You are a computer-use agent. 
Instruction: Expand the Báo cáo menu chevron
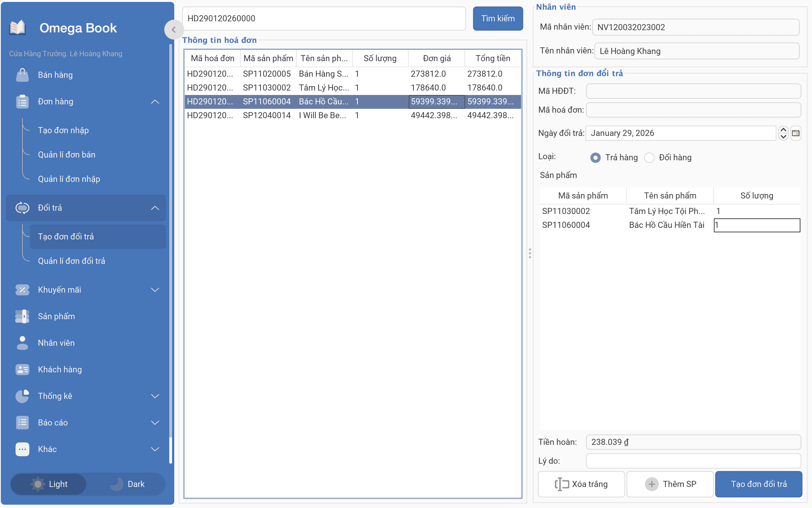(155, 422)
